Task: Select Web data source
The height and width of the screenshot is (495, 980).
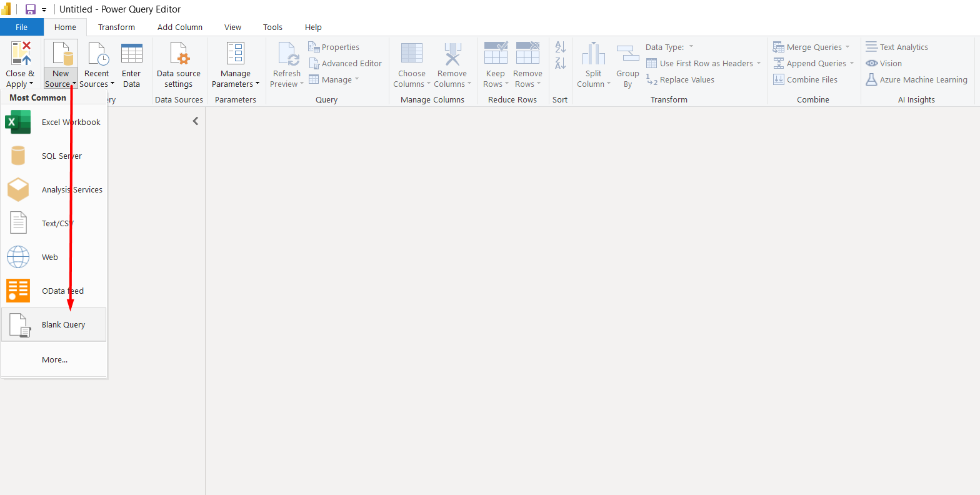Action: (x=54, y=257)
